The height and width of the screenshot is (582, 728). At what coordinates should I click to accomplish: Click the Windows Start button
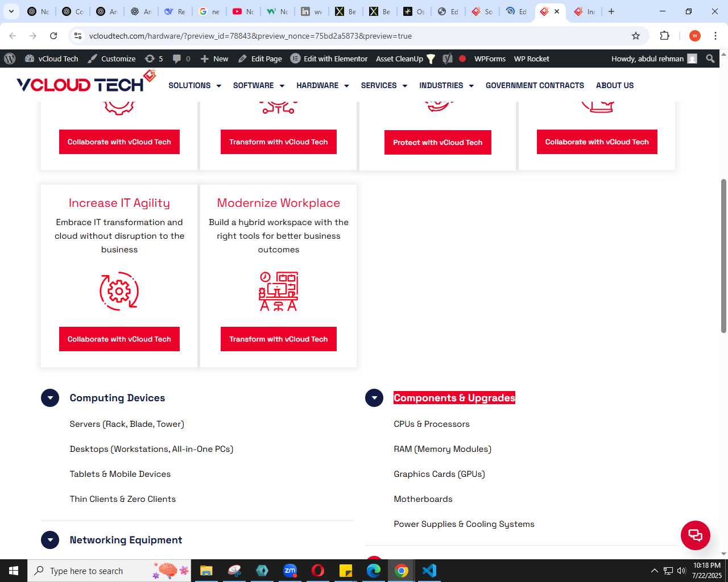[14, 571]
